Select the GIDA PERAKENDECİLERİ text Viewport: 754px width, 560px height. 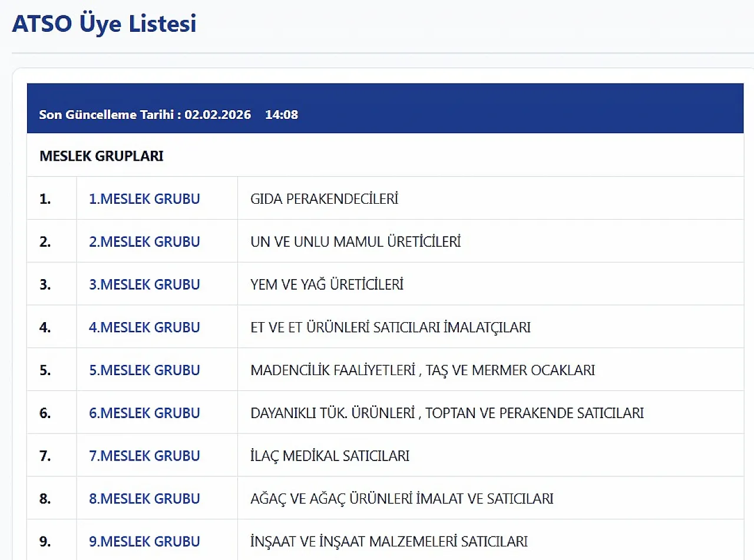[x=325, y=199]
